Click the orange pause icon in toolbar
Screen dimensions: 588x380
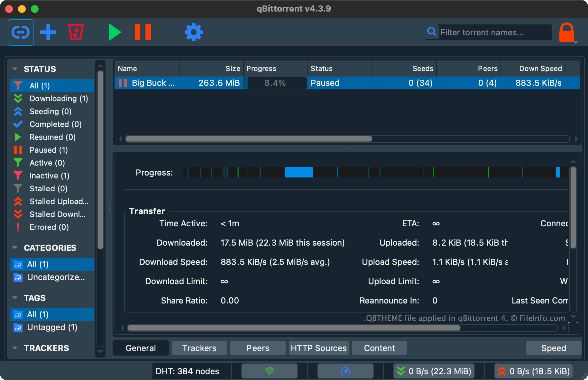pos(143,32)
